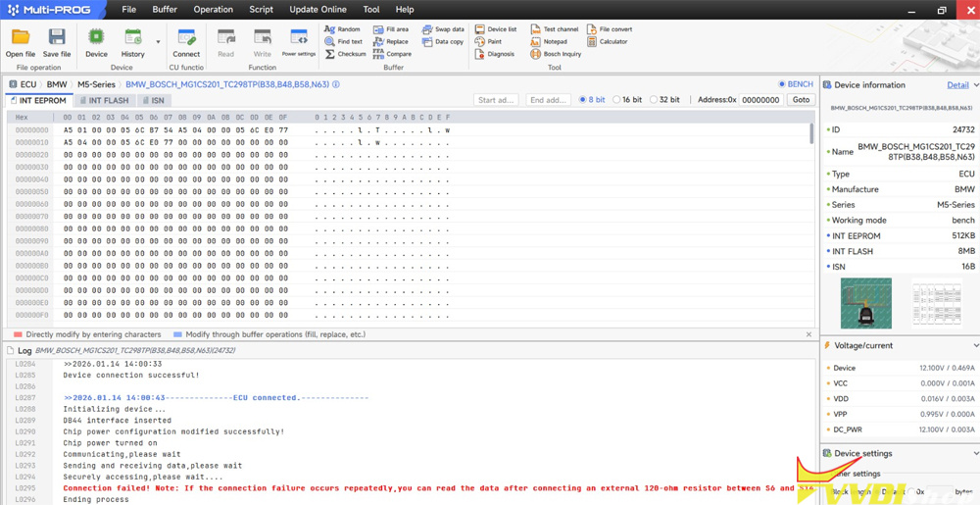The image size is (980, 505).
Task: Select the 32 bit display mode
Action: pyautogui.click(x=654, y=100)
